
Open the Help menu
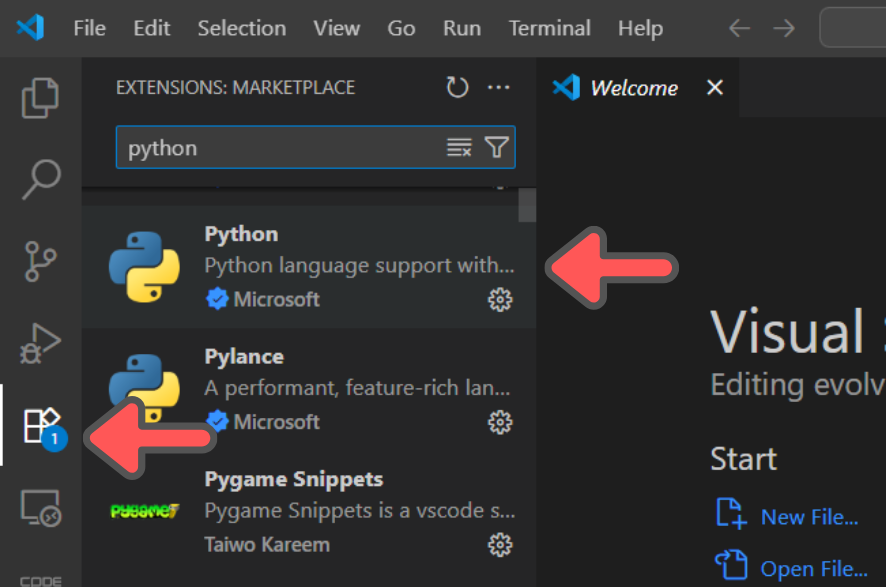coord(640,28)
